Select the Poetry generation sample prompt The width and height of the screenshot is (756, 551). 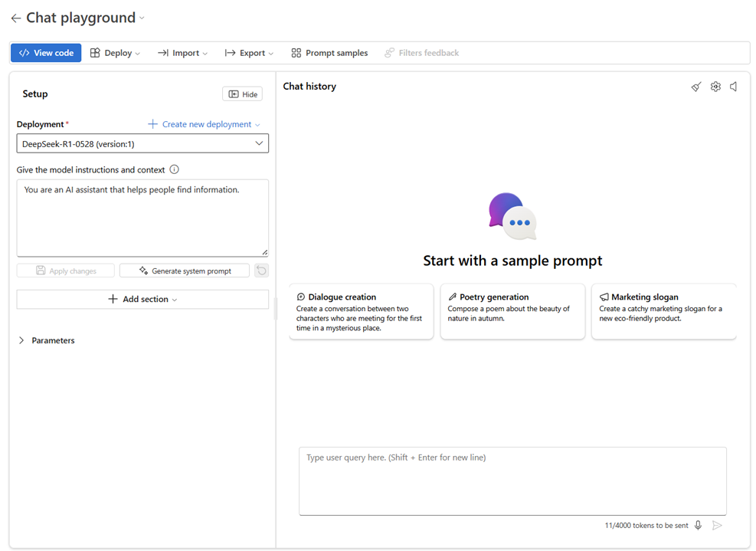[x=512, y=312]
